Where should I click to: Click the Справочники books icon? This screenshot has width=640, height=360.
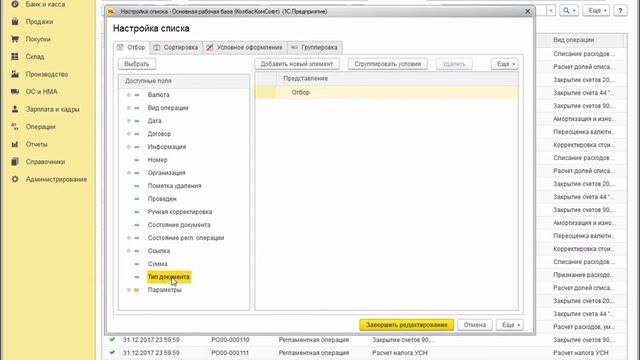click(15, 162)
